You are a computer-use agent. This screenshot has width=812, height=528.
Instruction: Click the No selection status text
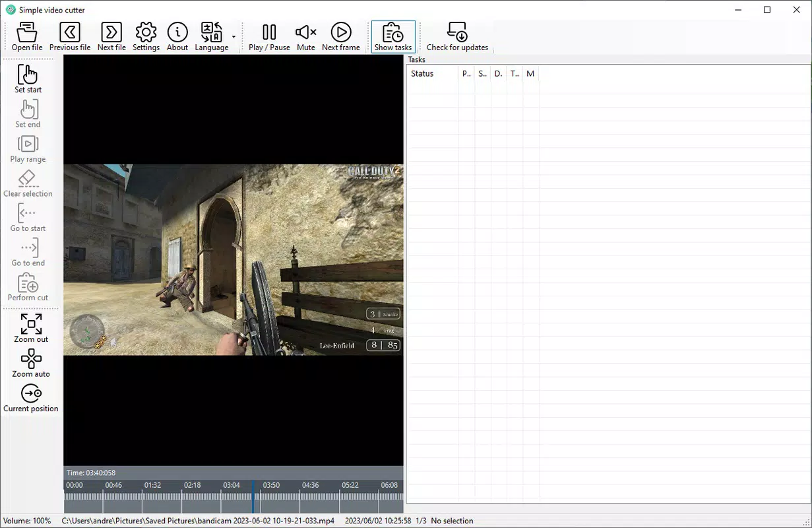coord(452,521)
